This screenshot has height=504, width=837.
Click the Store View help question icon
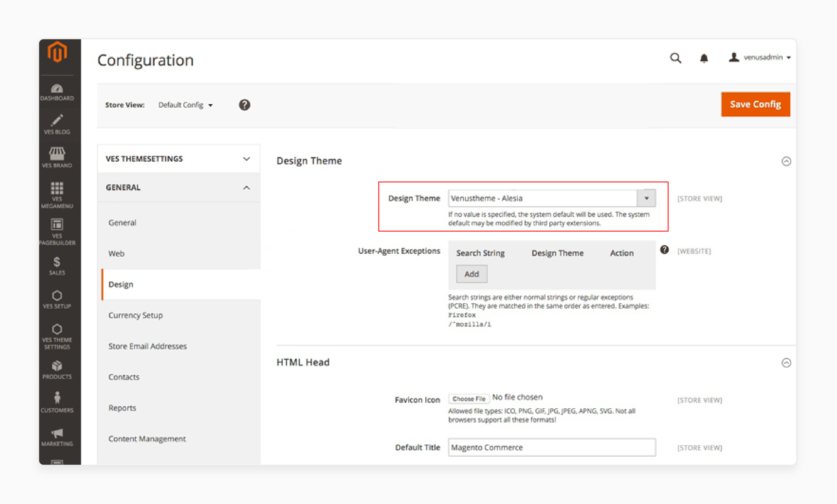(245, 105)
